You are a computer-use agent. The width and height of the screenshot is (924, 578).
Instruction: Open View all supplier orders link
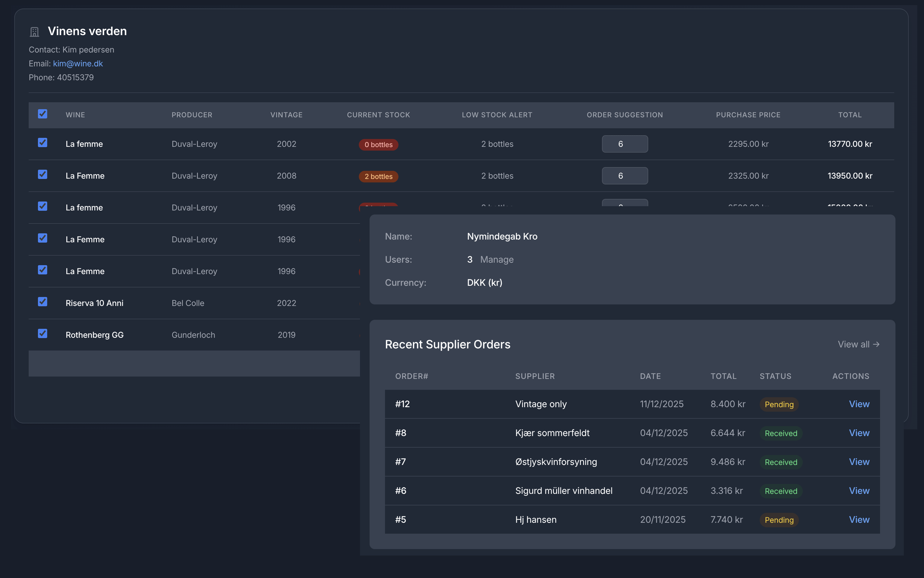tap(859, 345)
